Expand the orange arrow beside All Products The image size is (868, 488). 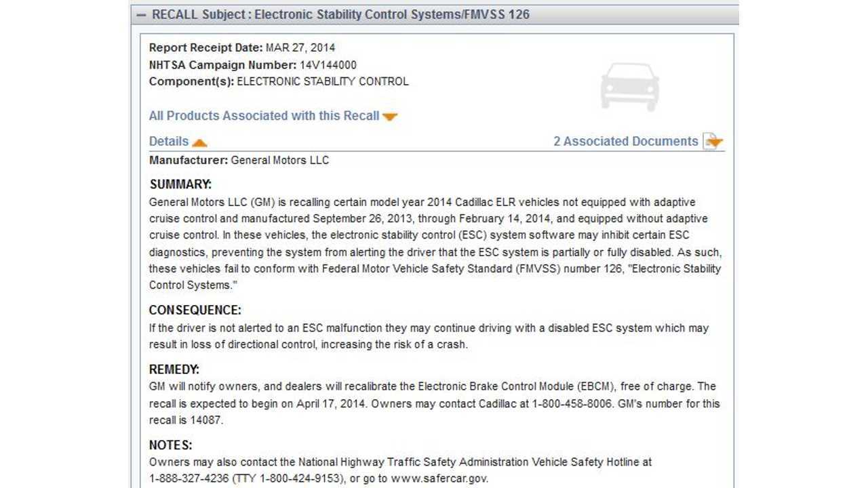pos(389,117)
